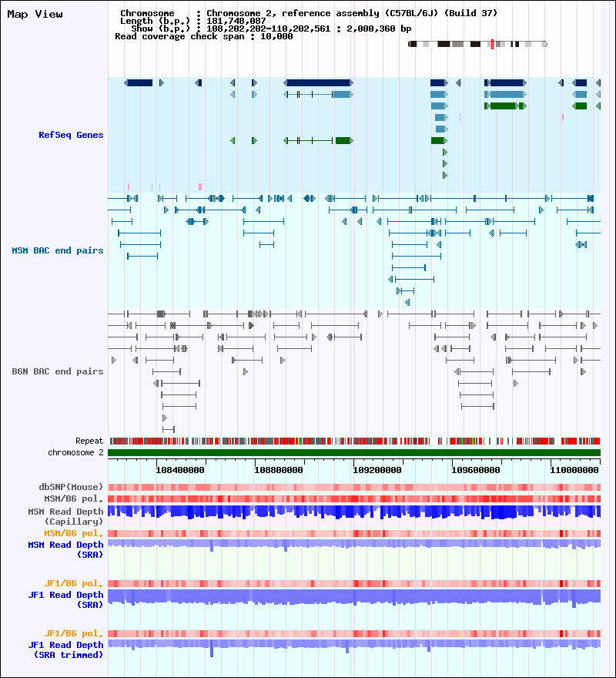Open the MSM Read Depth (SRA) link
This screenshot has width=616, height=678.
click(65, 549)
